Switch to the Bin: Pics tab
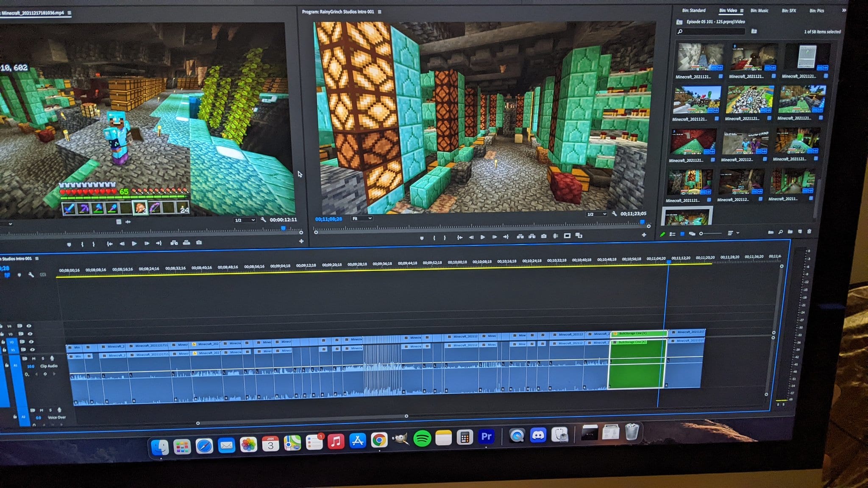Screen dimensions: 868x488 [x=817, y=11]
